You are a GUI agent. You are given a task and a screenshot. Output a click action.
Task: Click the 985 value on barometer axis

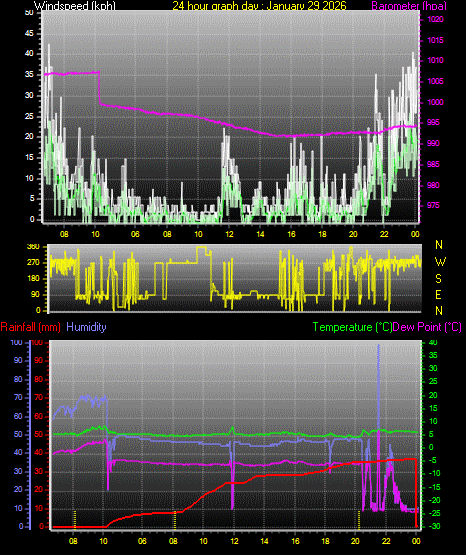pyautogui.click(x=433, y=164)
